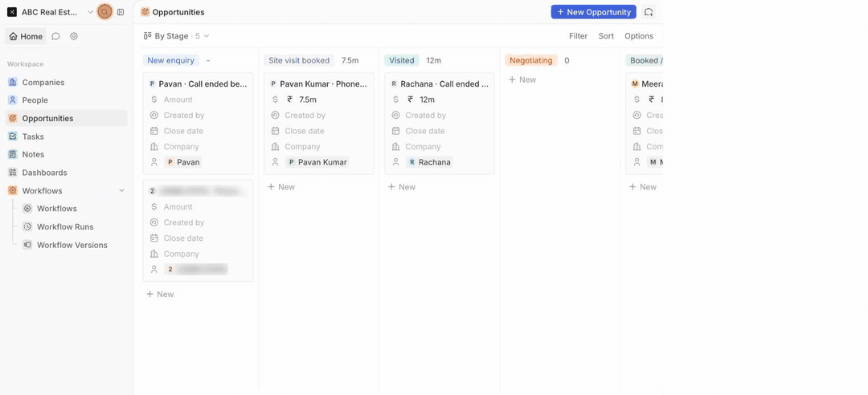Click the People icon in sidebar

13,100
